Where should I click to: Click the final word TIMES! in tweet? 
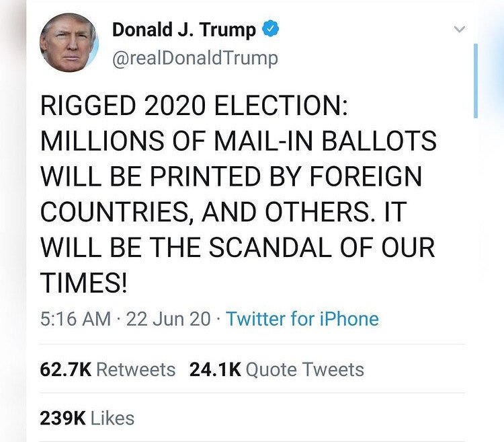pyautogui.click(x=83, y=283)
